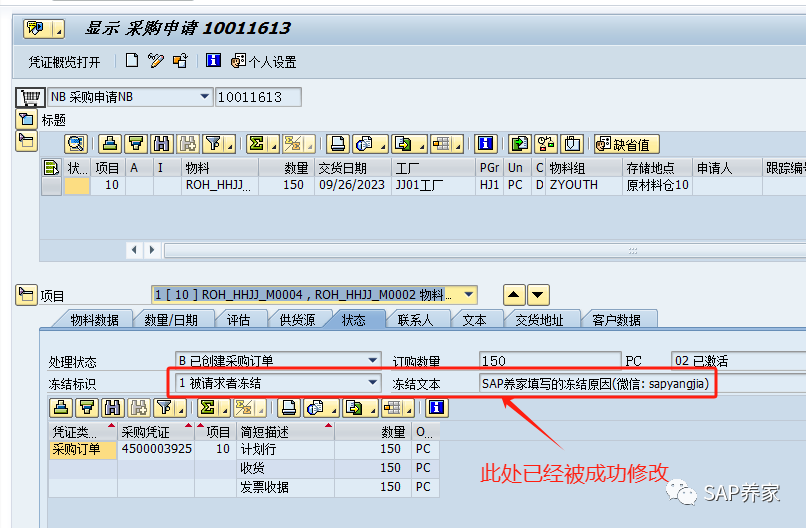The width and height of the screenshot is (806, 528).
Task: Toggle display/change mode pencil icon
Action: click(x=155, y=61)
